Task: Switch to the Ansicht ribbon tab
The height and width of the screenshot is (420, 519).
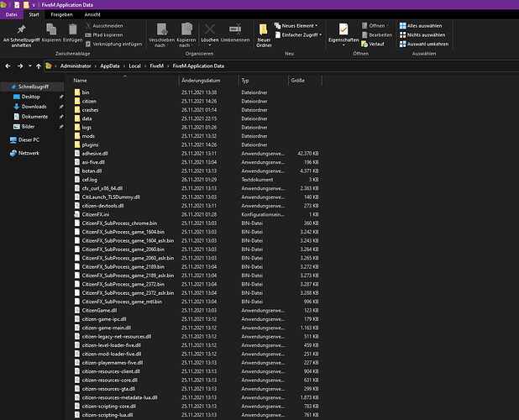Action: click(x=92, y=14)
